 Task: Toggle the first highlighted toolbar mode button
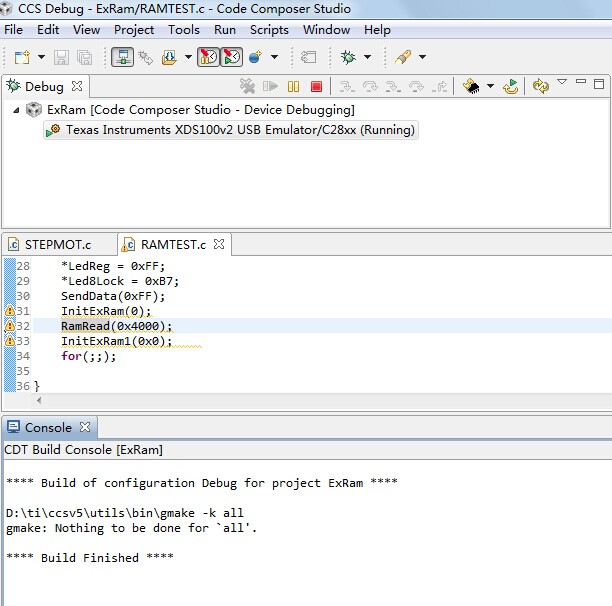(x=122, y=57)
